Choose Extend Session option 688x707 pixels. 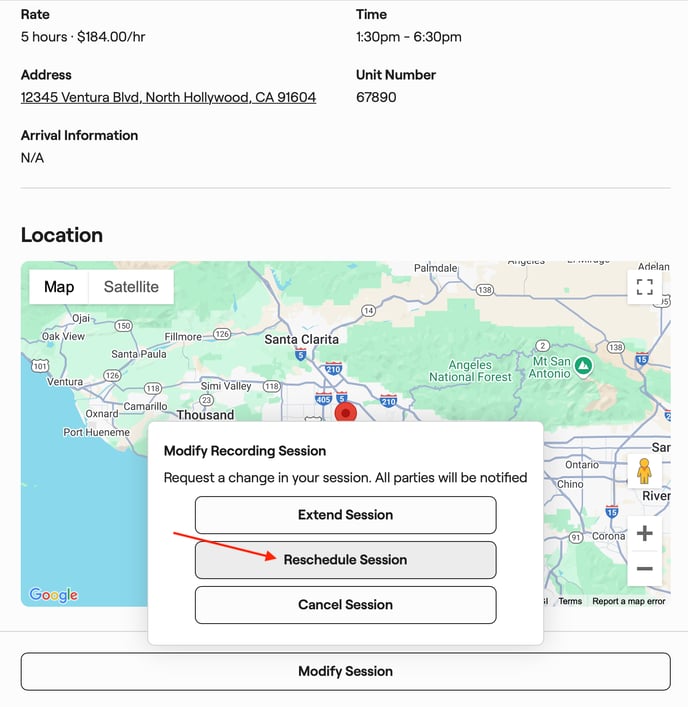tap(345, 515)
